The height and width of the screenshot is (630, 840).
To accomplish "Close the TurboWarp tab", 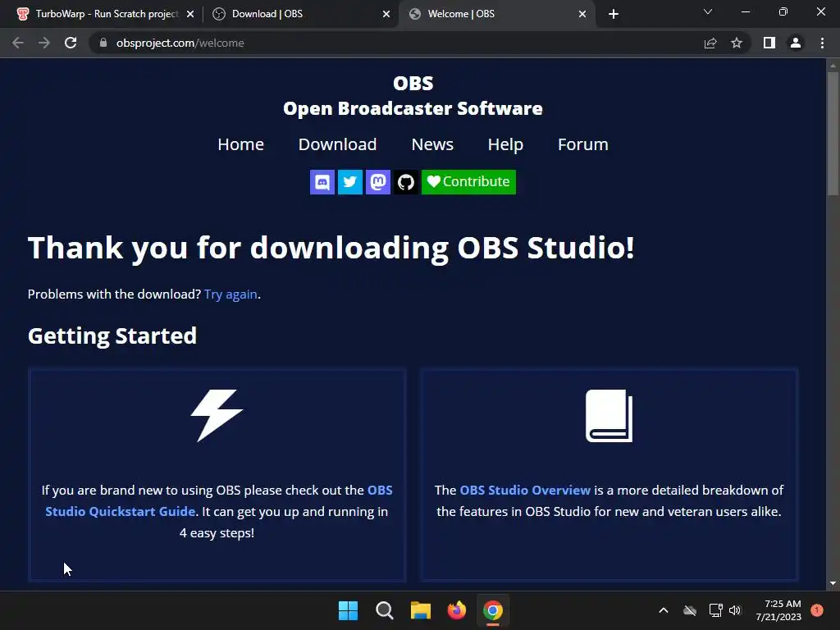I will pos(190,14).
